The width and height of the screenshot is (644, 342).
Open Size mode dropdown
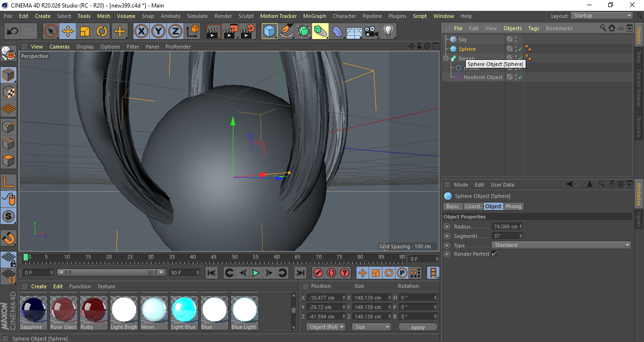coord(372,327)
